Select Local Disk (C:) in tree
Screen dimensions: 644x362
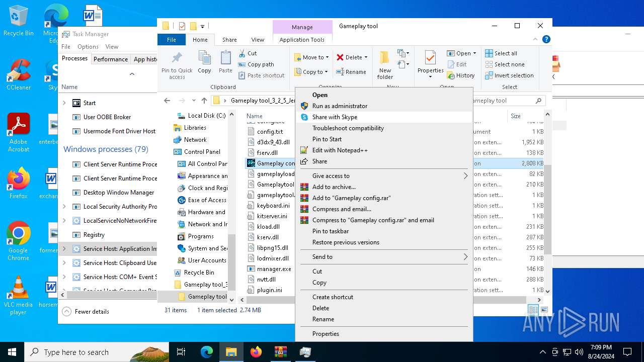[207, 116]
